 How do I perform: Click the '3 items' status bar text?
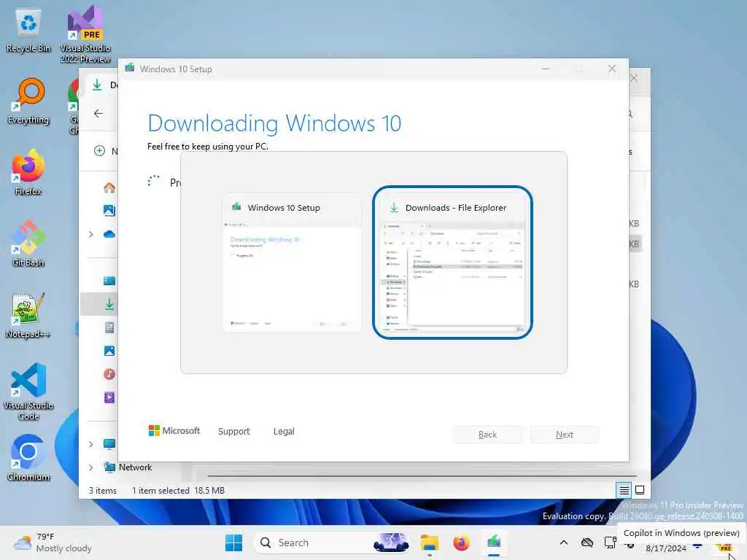pos(102,491)
